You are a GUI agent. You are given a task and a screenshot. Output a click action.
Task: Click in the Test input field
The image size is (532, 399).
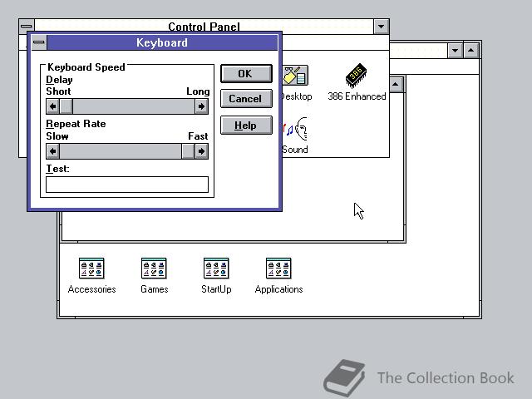(x=127, y=185)
